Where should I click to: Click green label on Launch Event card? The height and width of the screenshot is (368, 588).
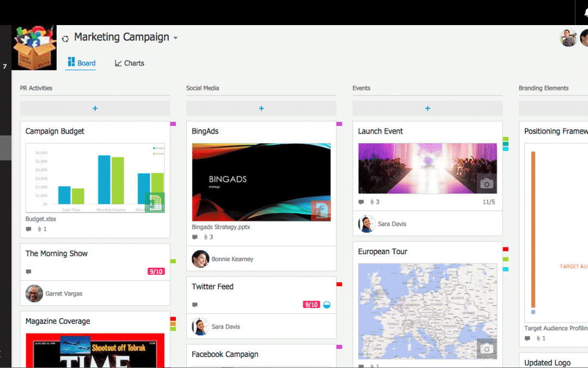coord(505,139)
